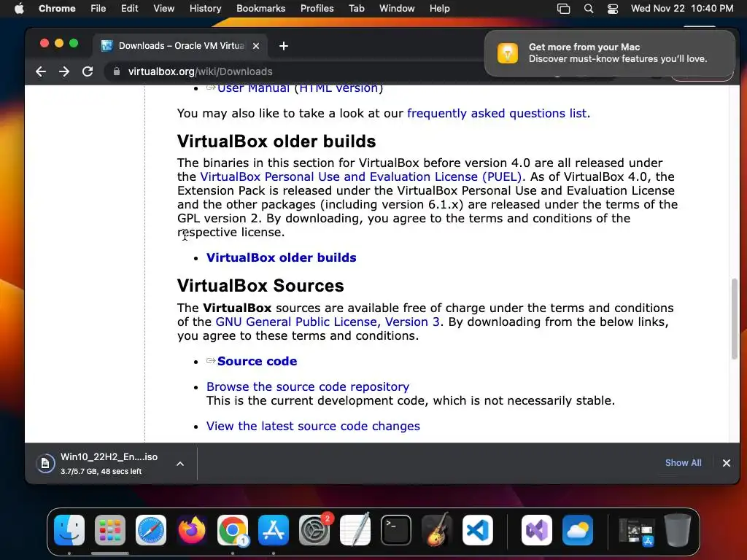The width and height of the screenshot is (747, 560).
Task: Open Visual Studio Code from the Dock
Action: click(x=478, y=530)
